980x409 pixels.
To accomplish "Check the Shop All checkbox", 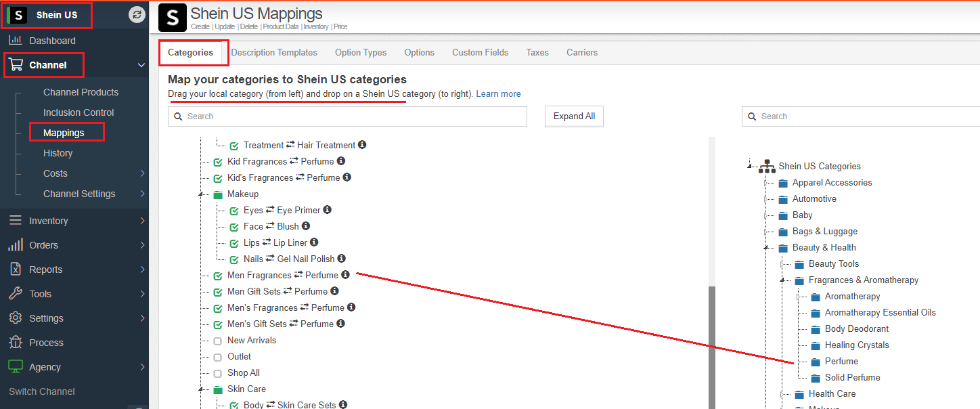I will [x=218, y=373].
